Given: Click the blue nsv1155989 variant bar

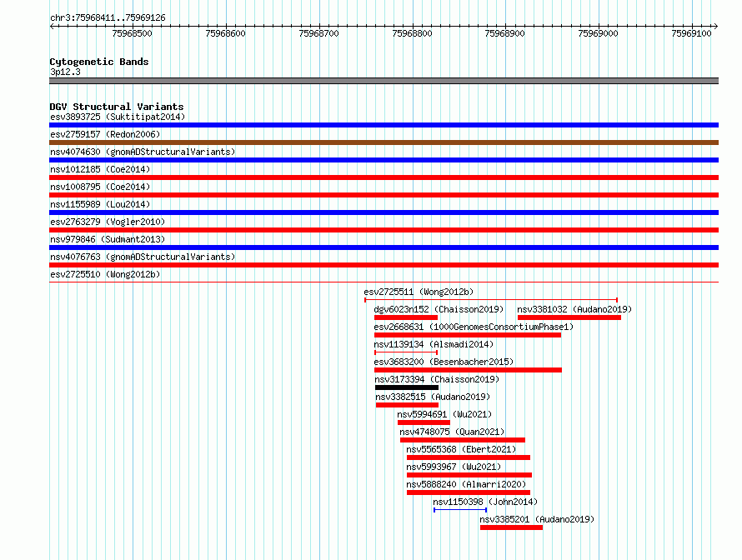Looking at the screenshot, I should coord(384,212).
